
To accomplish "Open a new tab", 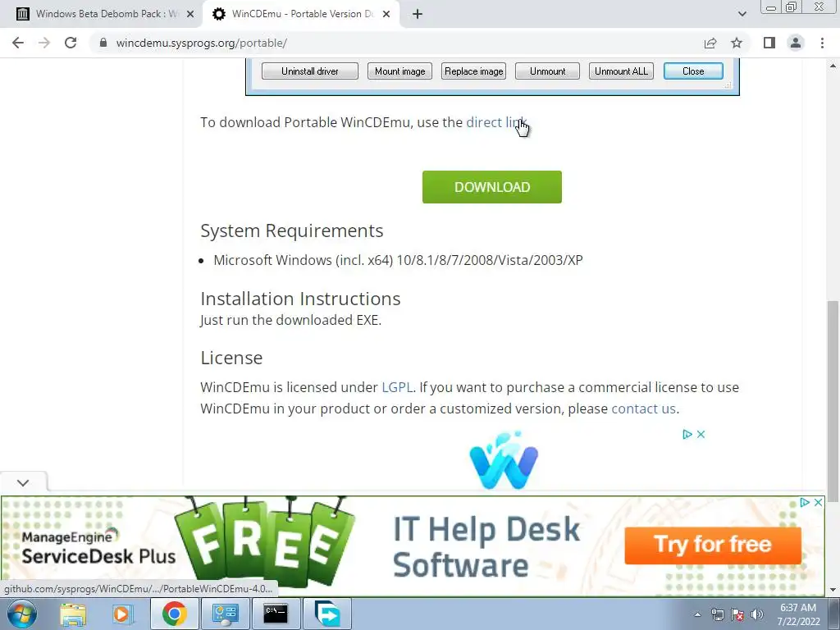I will [418, 15].
